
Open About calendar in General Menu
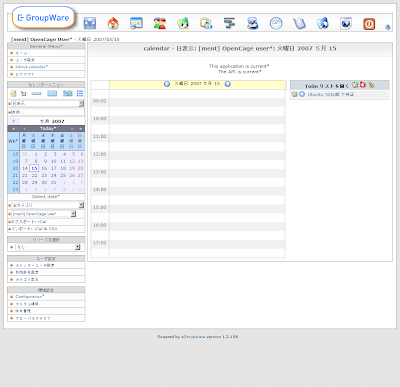32,67
